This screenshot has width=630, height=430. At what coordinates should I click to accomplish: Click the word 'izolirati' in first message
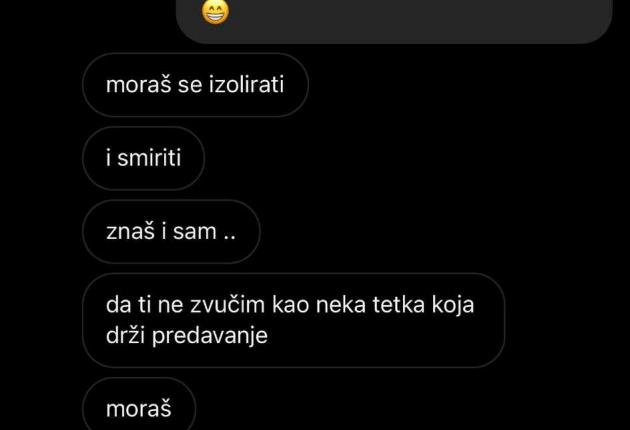click(x=246, y=85)
